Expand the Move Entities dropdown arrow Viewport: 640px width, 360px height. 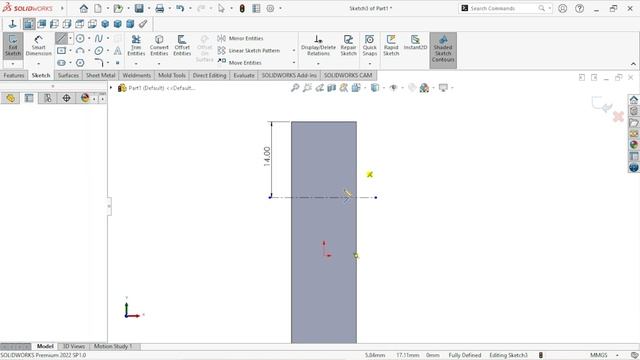[x=294, y=63]
